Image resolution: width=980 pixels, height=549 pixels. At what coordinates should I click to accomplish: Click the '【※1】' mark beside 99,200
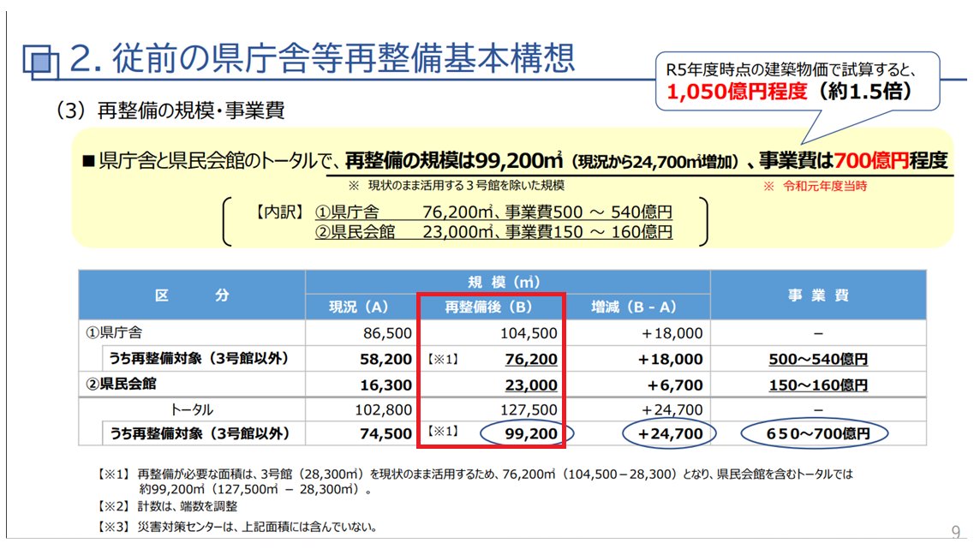(443, 431)
